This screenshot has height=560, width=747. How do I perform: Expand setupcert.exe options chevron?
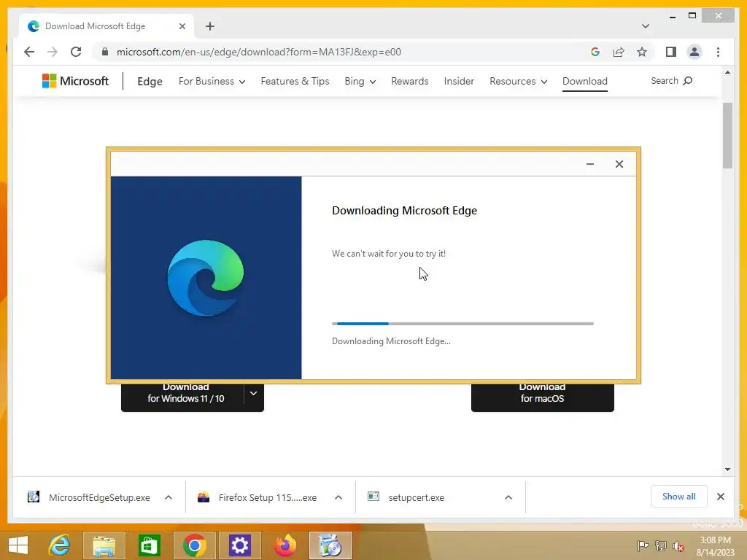(x=508, y=497)
